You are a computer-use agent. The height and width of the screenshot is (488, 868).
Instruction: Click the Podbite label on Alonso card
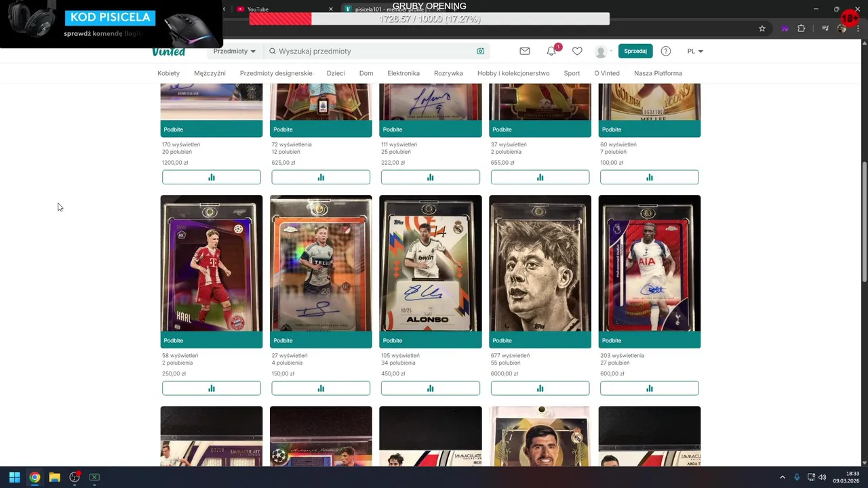point(393,340)
